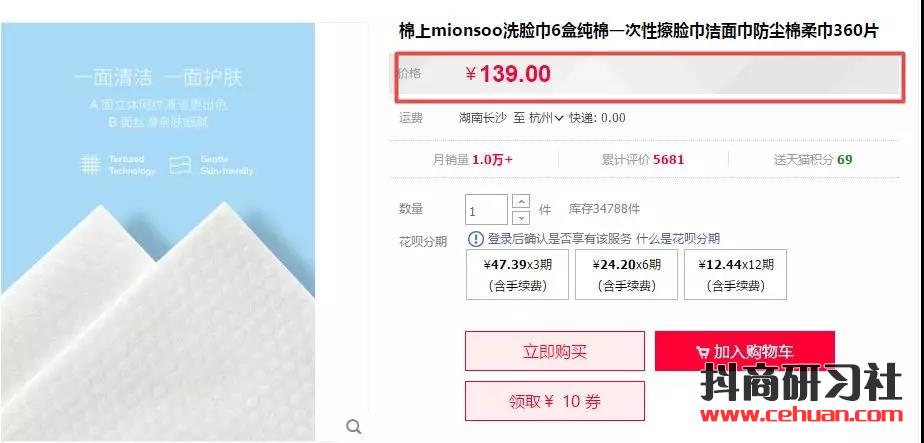Select the ¥24.20x6期 installment option
924x443 pixels.
(x=626, y=275)
